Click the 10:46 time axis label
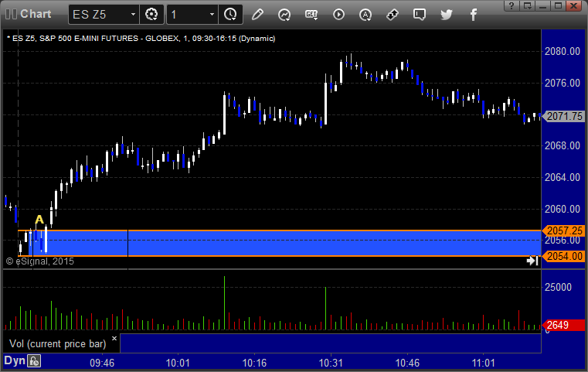This screenshot has height=372, width=588. click(x=407, y=363)
